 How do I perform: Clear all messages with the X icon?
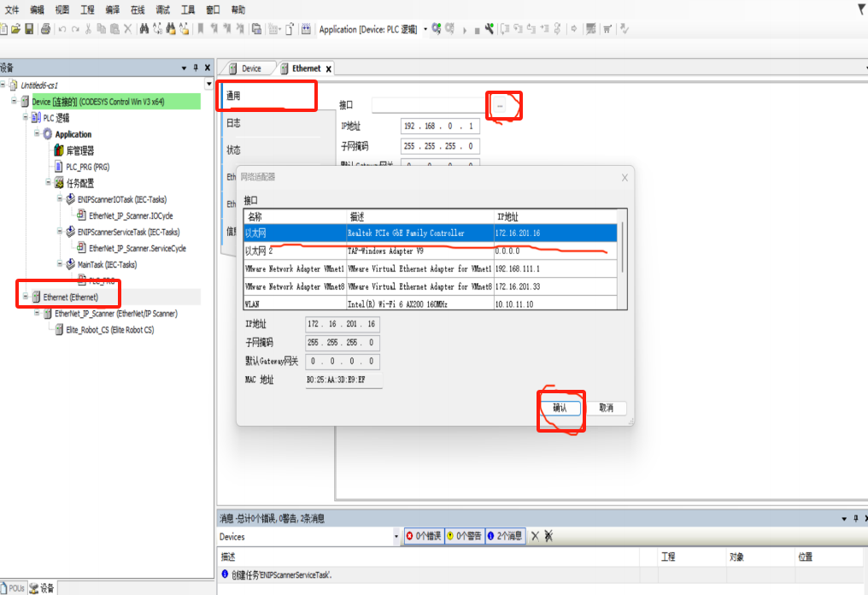(535, 536)
